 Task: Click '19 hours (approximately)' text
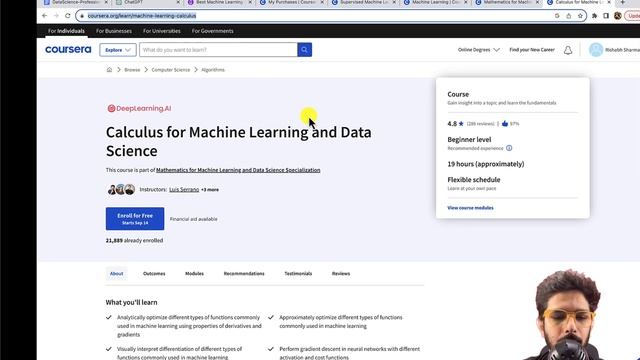(x=486, y=164)
